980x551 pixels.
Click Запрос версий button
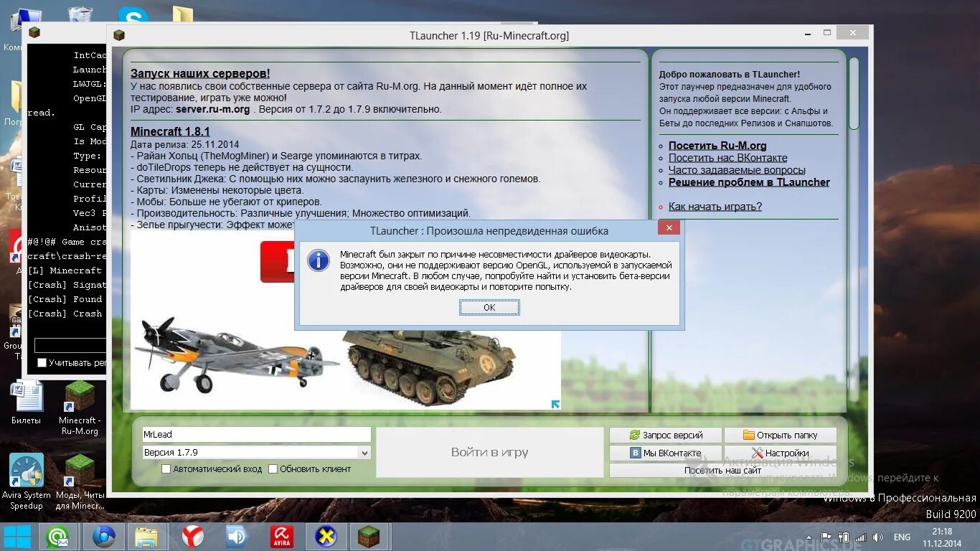(666, 435)
